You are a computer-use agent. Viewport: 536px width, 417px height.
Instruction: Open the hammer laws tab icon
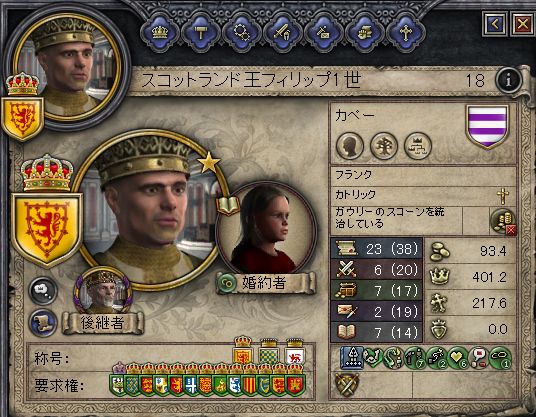pyautogui.click(x=201, y=33)
